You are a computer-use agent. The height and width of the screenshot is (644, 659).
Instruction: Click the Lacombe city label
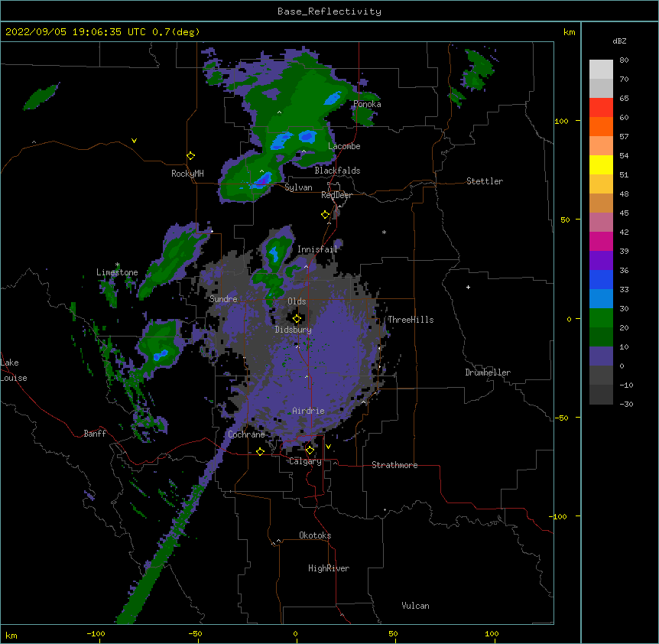click(344, 146)
